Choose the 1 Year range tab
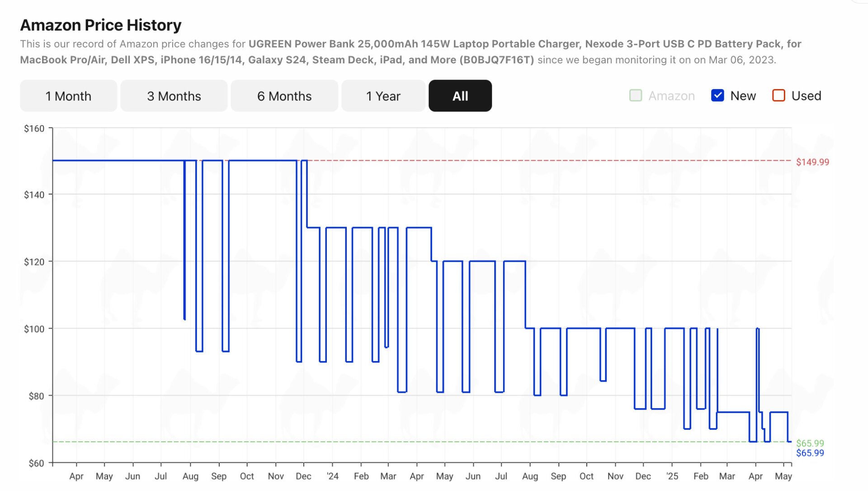 coord(383,96)
